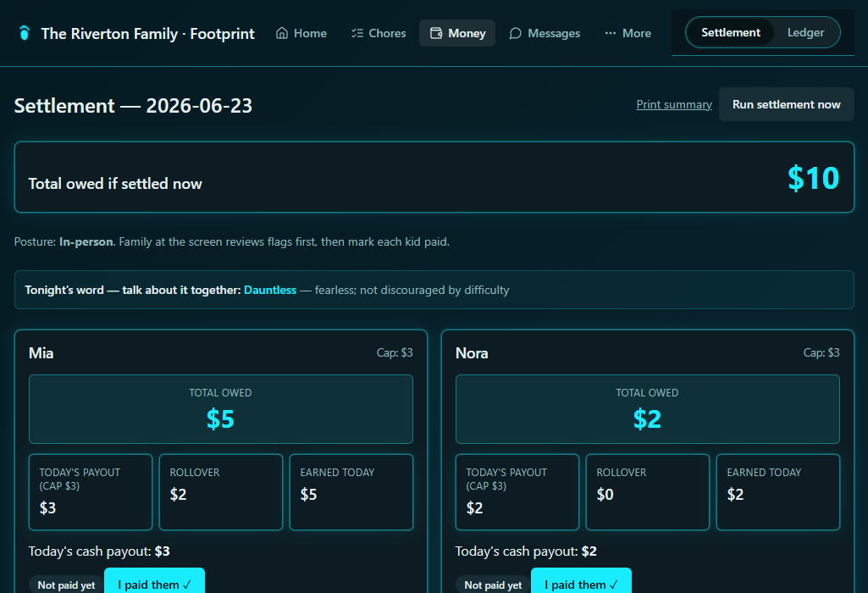Click Mia's Earned Today $5 tile
This screenshot has width=868, height=593.
pos(351,492)
